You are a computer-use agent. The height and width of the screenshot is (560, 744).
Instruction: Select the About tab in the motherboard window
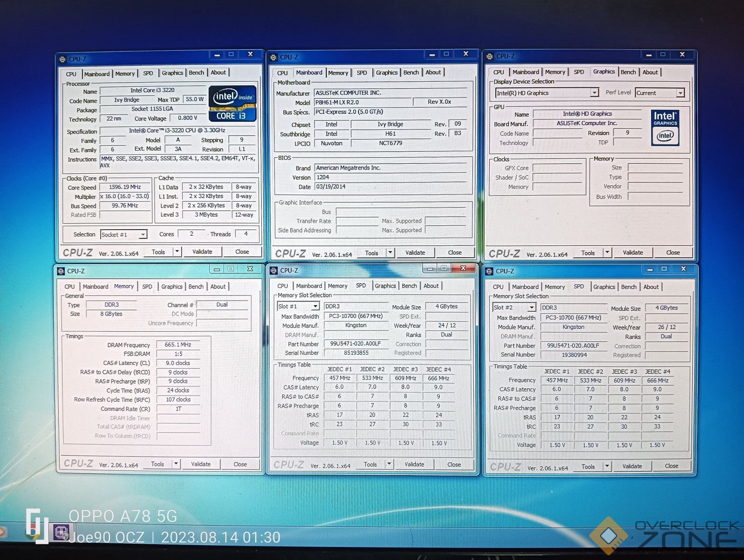[x=433, y=72]
